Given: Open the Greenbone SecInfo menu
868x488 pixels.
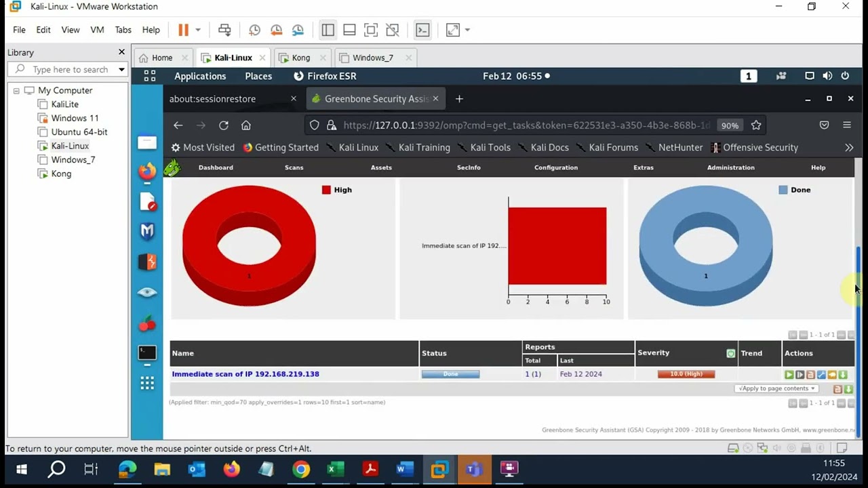Looking at the screenshot, I should pyautogui.click(x=469, y=167).
